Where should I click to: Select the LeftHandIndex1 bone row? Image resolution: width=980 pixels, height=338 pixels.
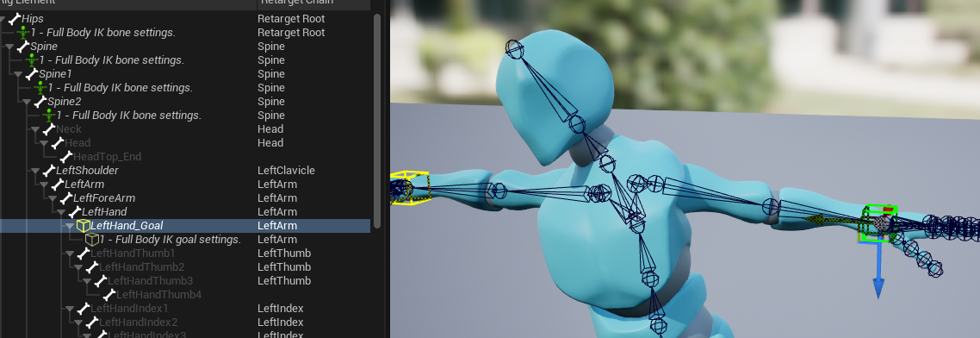tap(185, 309)
